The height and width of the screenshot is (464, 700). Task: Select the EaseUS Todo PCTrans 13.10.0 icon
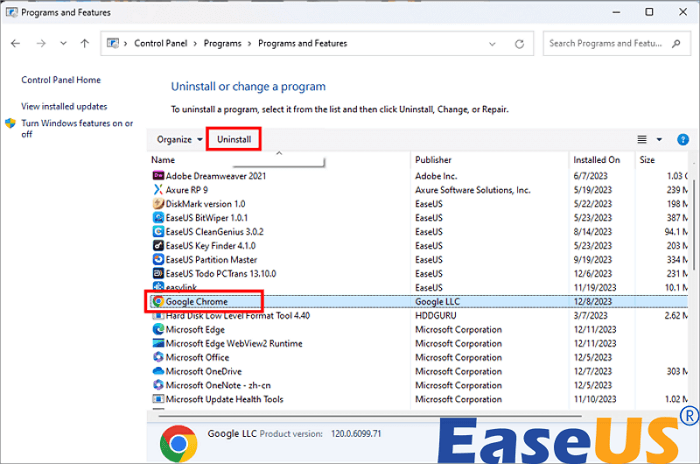coord(158,273)
